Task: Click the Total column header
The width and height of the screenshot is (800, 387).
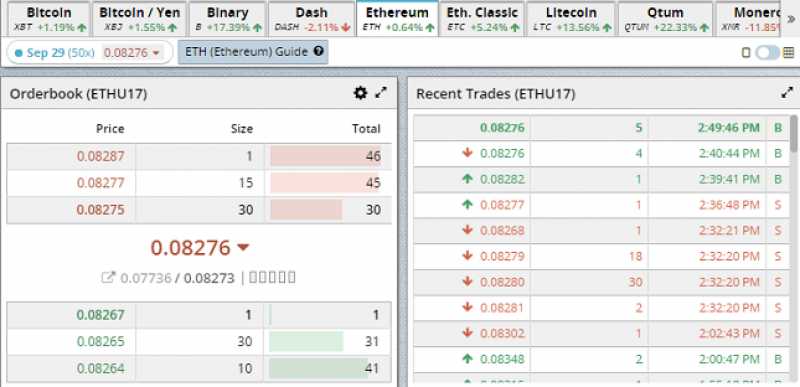Action: (366, 128)
